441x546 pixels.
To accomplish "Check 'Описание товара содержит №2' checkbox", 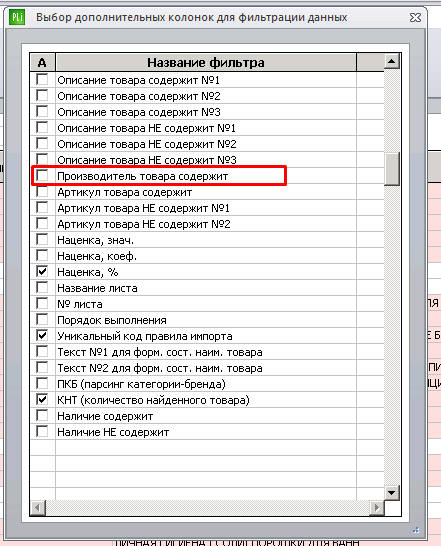I will coord(42,95).
